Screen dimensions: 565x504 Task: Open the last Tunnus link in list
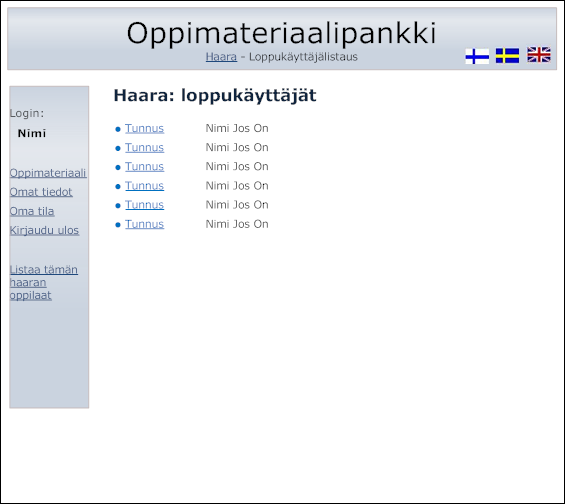(144, 224)
